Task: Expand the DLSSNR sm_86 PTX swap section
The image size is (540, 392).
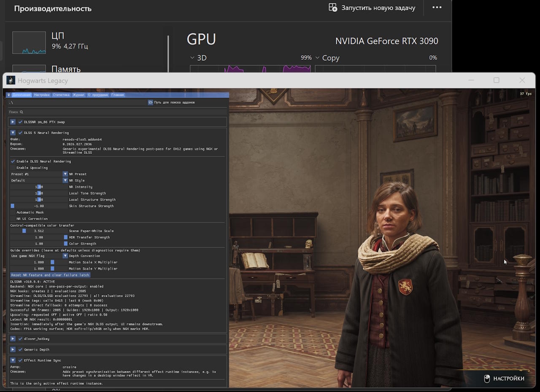Action: tap(13, 122)
